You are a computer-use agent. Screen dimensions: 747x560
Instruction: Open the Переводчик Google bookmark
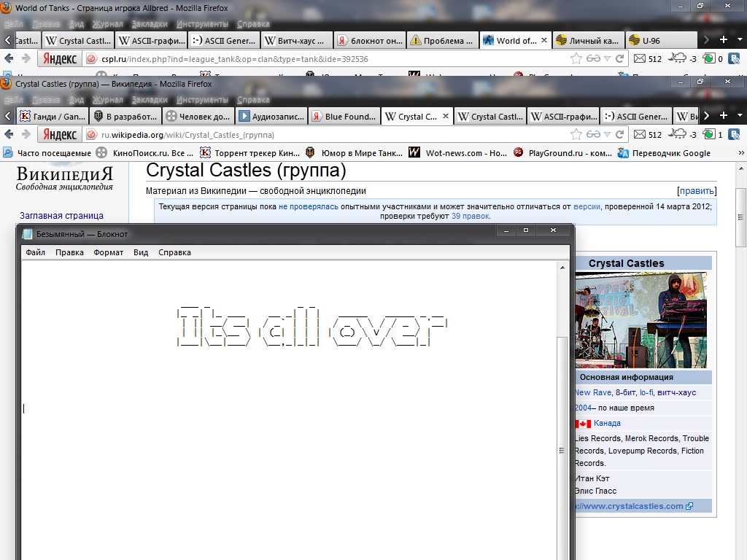pos(664,153)
